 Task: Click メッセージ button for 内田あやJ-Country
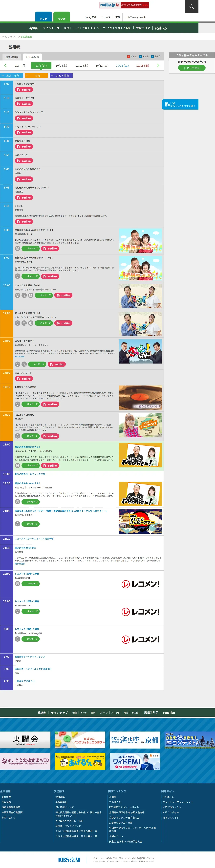tap(31, 436)
